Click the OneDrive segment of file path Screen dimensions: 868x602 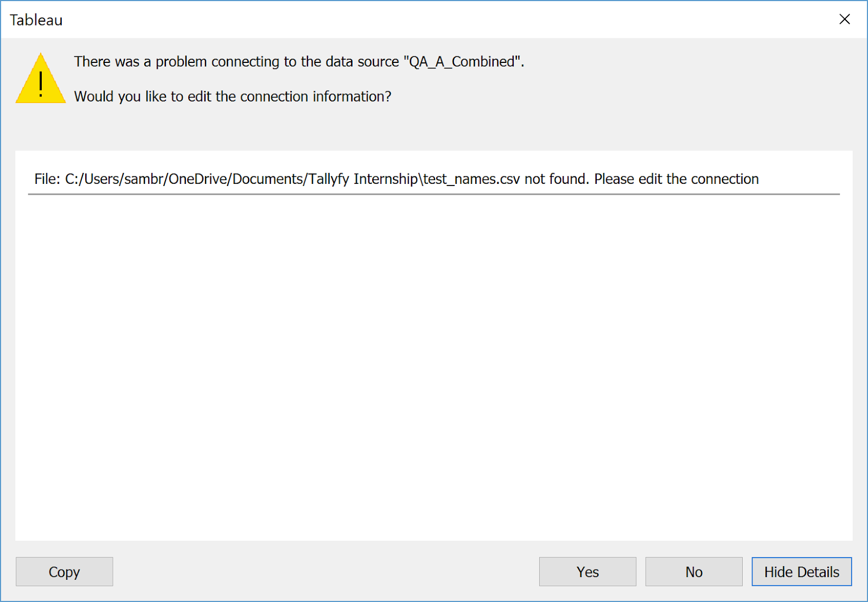[x=197, y=179]
